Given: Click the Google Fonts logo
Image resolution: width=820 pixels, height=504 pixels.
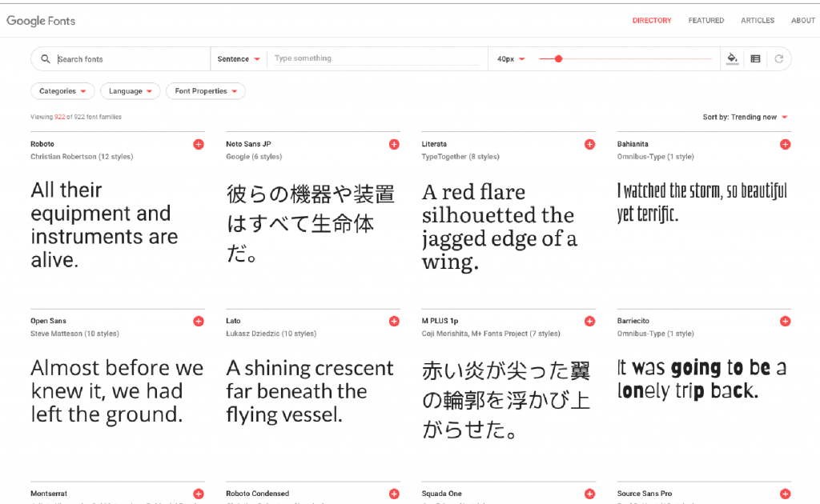Looking at the screenshot, I should [x=41, y=21].
